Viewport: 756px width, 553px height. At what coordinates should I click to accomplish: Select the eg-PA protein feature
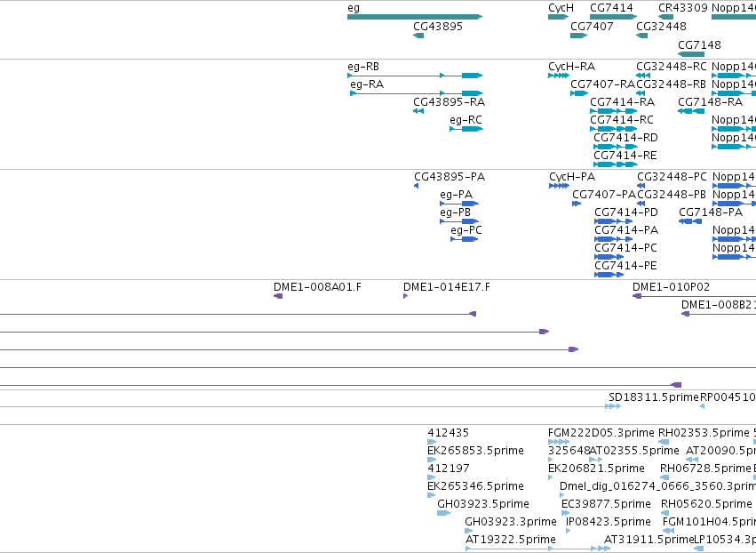[x=459, y=204]
